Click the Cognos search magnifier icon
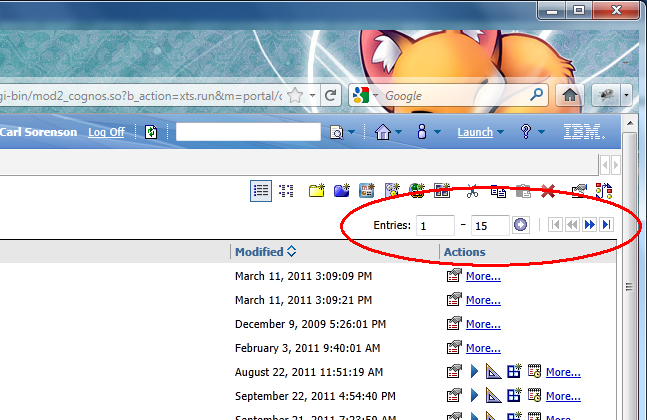The height and width of the screenshot is (420, 647). pos(337,132)
